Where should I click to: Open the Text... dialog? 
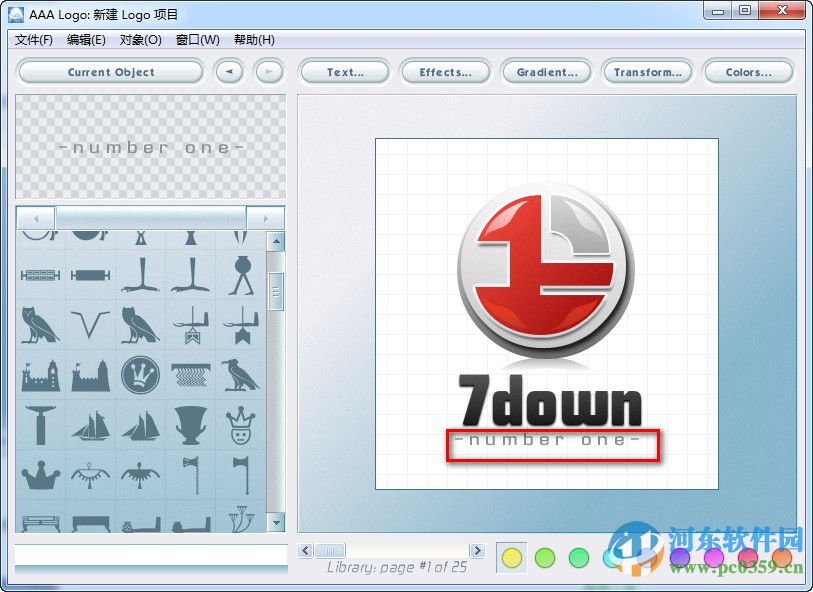(x=345, y=72)
